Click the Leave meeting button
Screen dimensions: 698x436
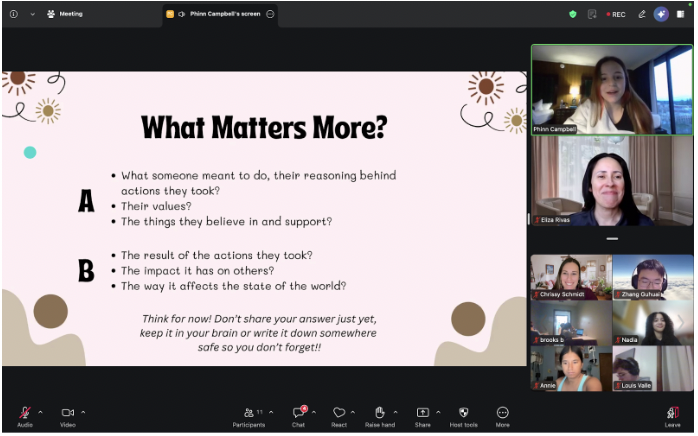672,417
